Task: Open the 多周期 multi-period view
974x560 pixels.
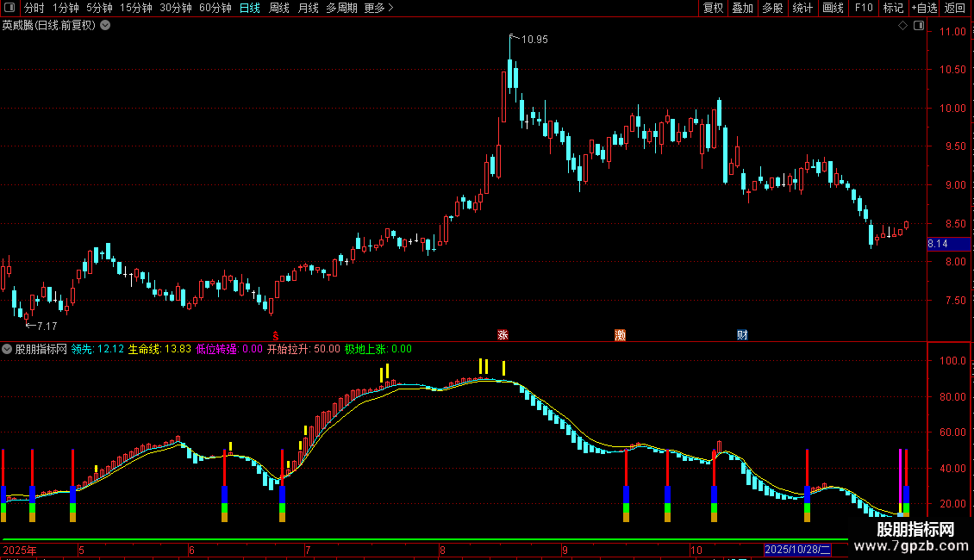Action: [x=341, y=8]
